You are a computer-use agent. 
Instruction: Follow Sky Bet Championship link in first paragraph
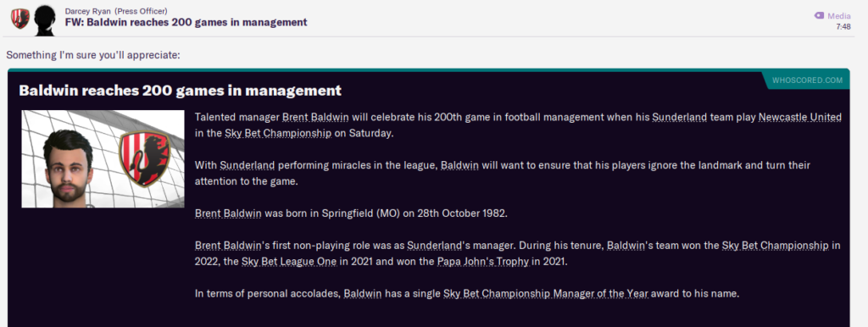point(278,133)
